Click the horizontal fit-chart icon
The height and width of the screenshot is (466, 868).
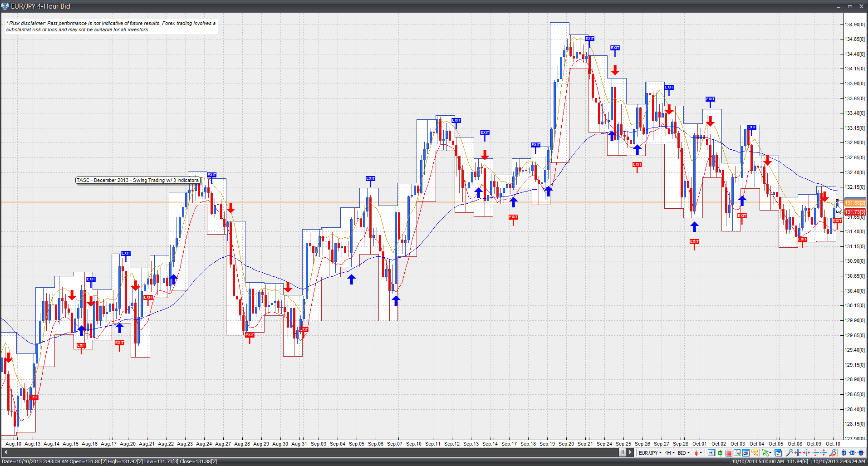(852, 453)
